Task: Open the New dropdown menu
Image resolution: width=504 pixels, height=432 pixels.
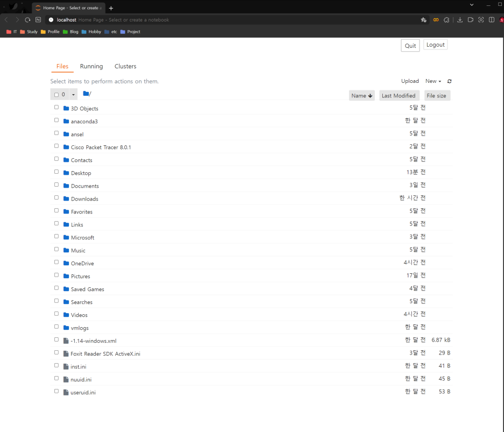Action: (433, 81)
